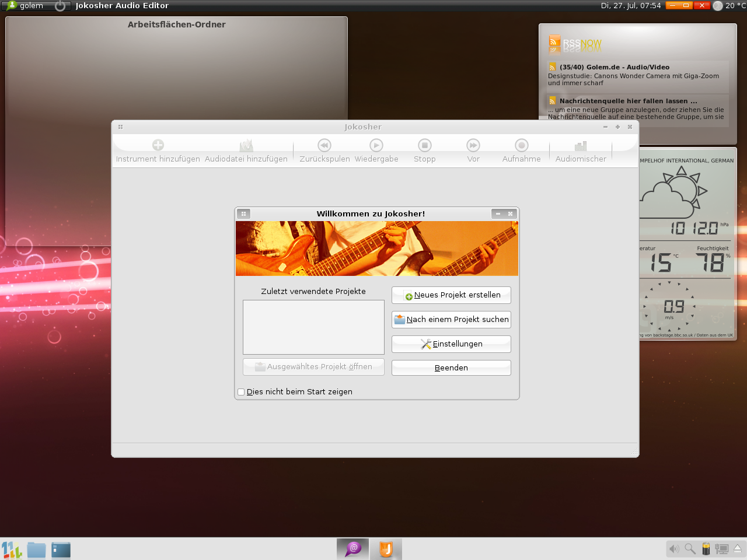Click the Beenden button

tap(451, 368)
